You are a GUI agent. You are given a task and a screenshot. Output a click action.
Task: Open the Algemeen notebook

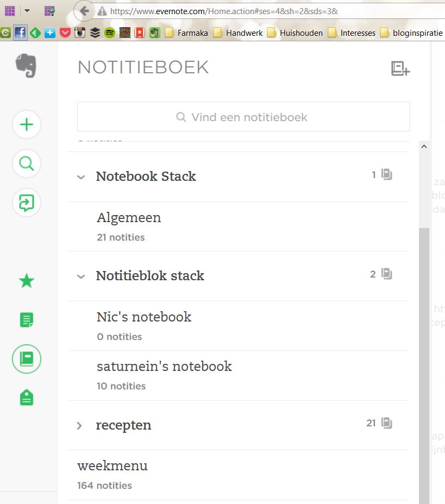[129, 218]
